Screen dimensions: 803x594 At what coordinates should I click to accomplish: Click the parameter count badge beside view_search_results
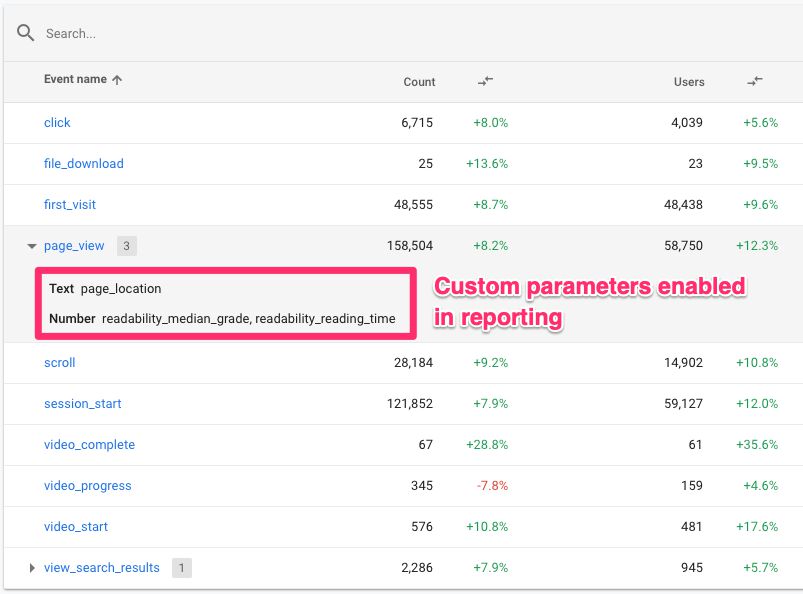tap(181, 568)
